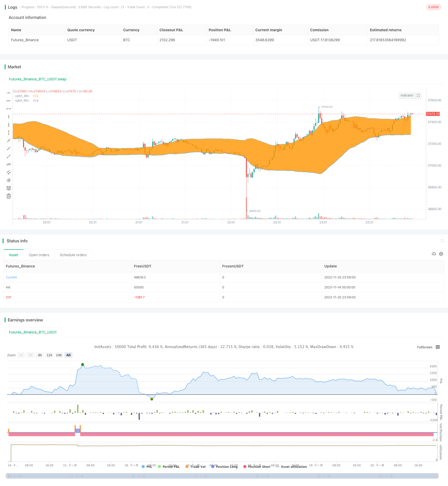Toggle PnL series in chart legend
Image resolution: width=448 pixels, height=486 pixels.
point(147,467)
